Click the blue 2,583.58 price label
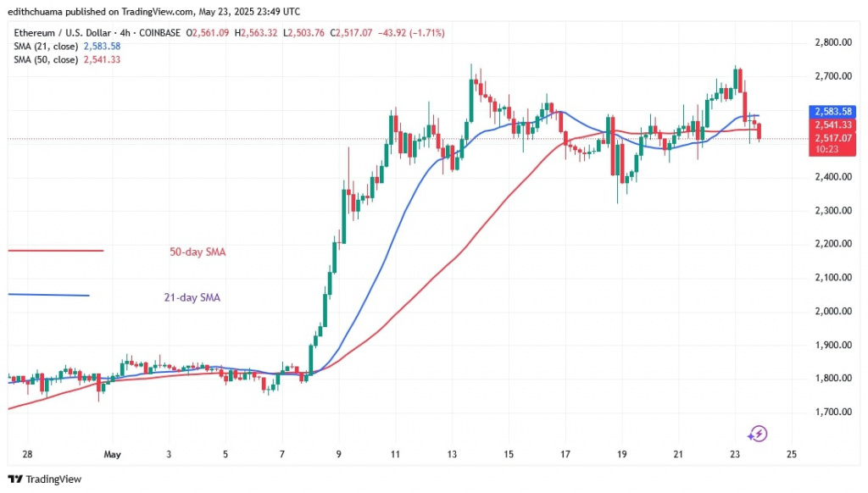 pos(832,111)
